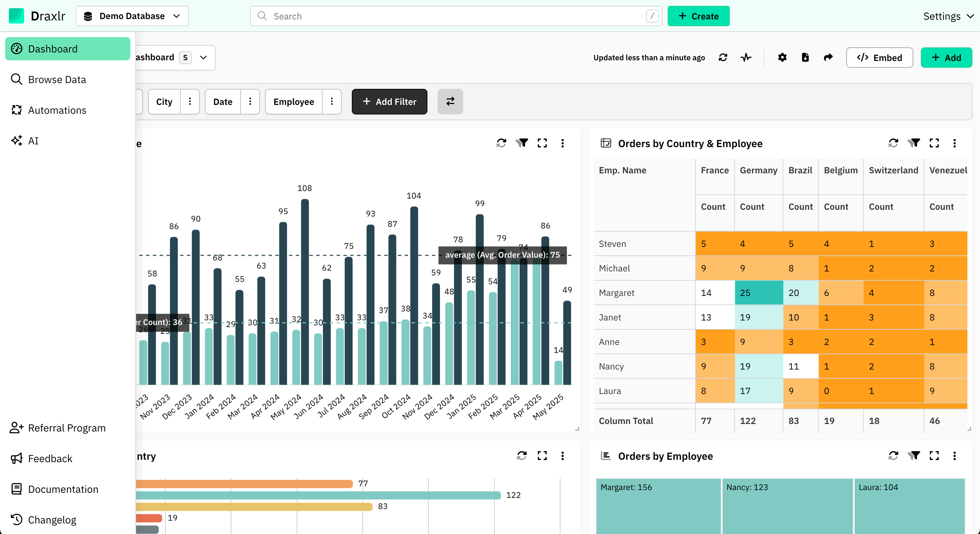Click the Search input field
The width and height of the screenshot is (980, 534).
click(x=456, y=16)
